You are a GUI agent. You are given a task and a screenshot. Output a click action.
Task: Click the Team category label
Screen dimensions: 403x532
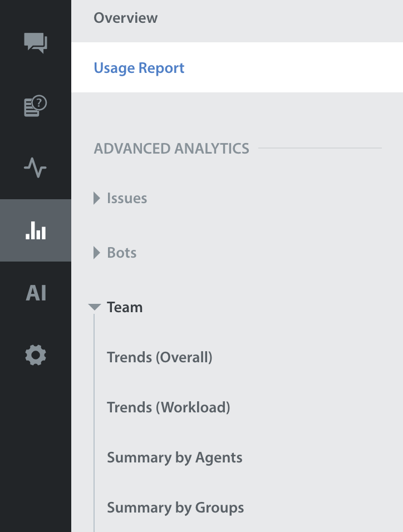tap(125, 307)
